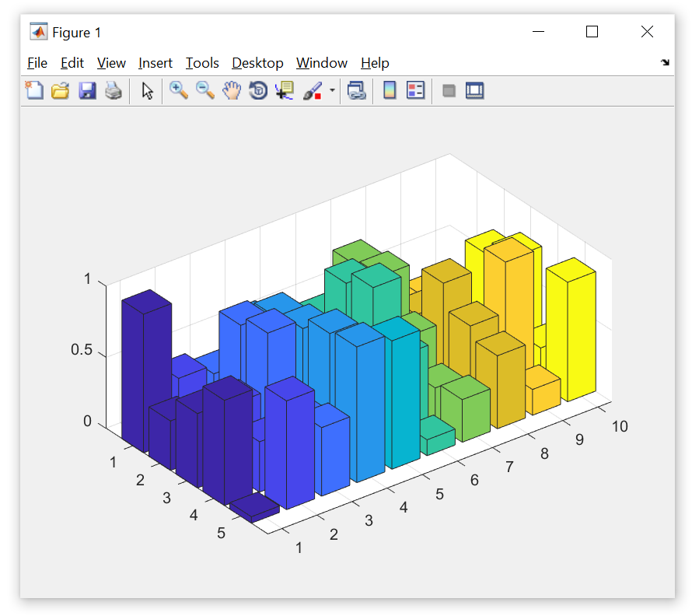Click the flat dark purple bar at front
This screenshot has height=616, width=692.
point(255,508)
